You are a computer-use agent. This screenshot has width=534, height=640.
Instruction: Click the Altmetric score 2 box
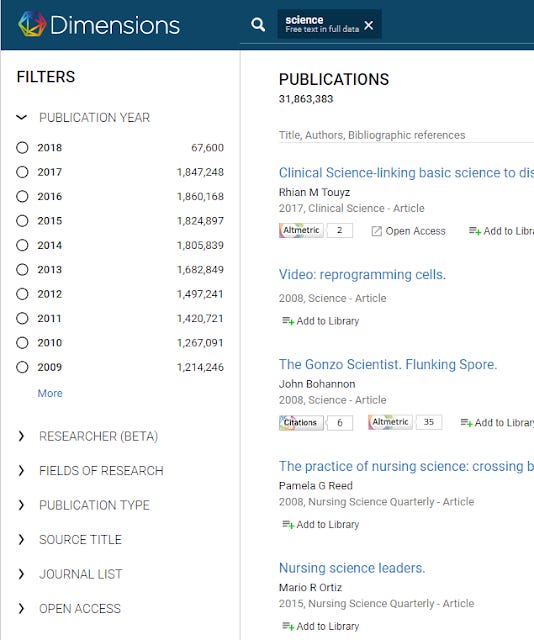tap(340, 231)
